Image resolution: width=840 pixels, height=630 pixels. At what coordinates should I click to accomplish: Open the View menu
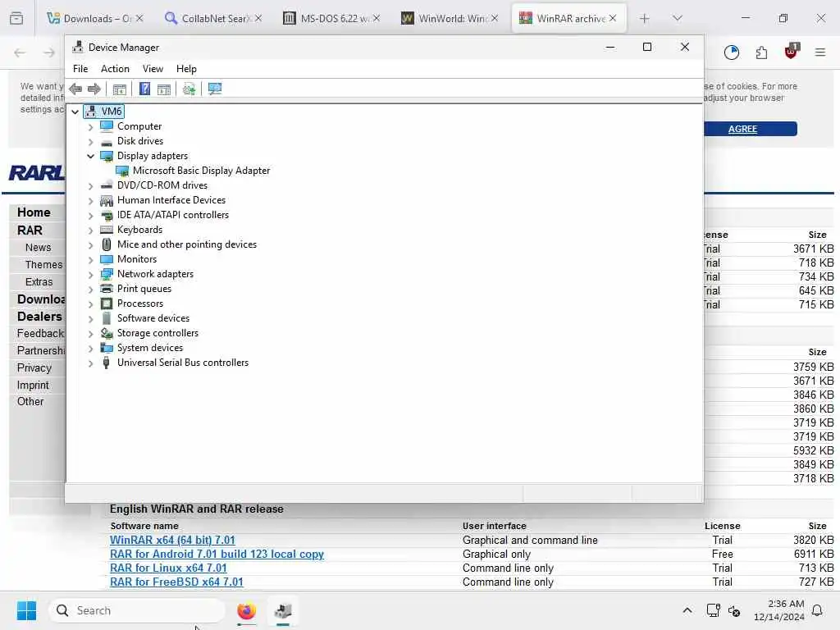tap(153, 69)
